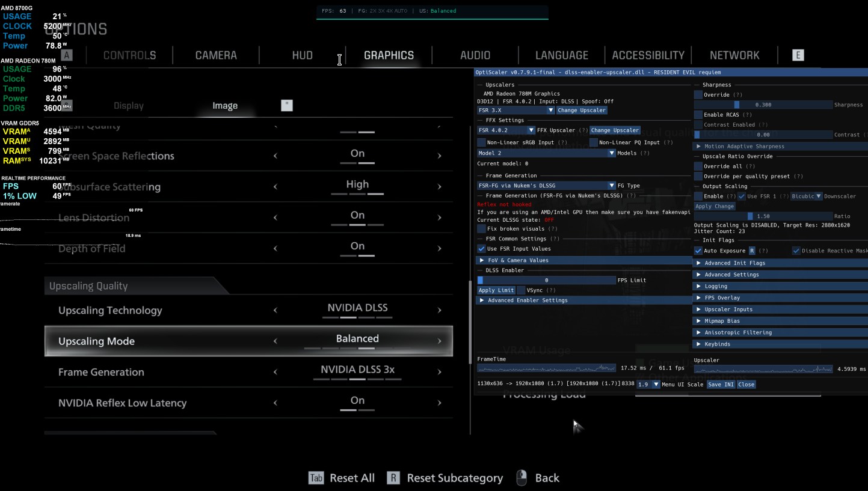
Task: Click the key icon right of Image tab
Action: pos(287,105)
